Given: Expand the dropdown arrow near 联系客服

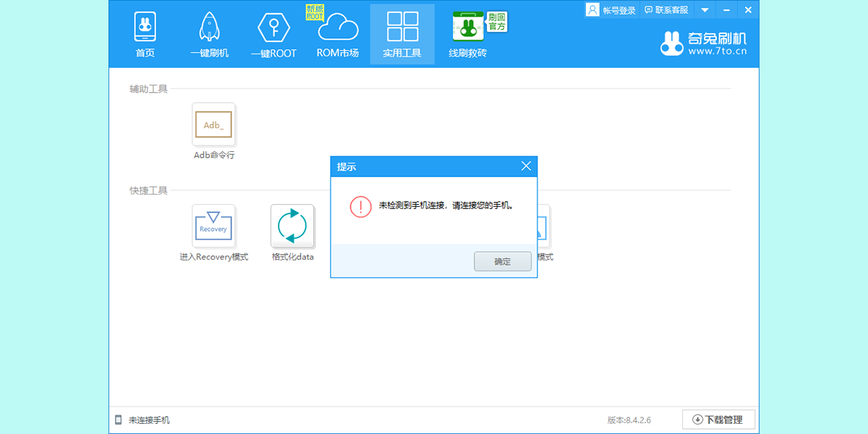Looking at the screenshot, I should (703, 9).
